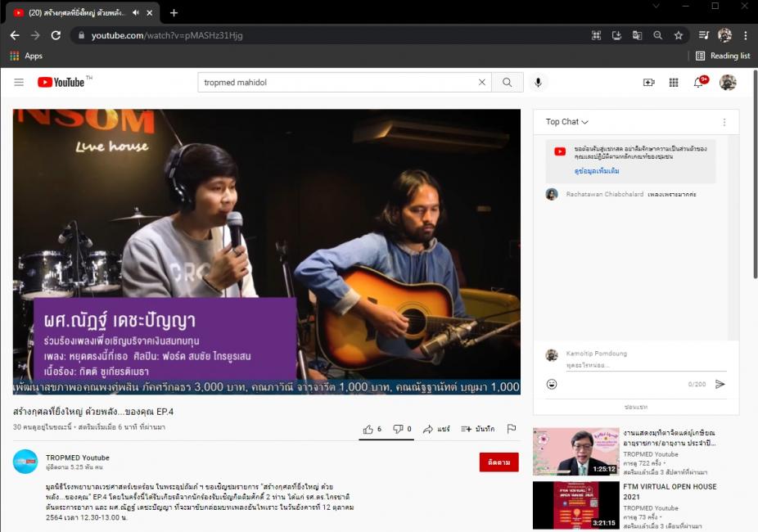The image size is (758, 532).
Task: Open the TROPMED Youtube channel name link
Action: click(77, 458)
